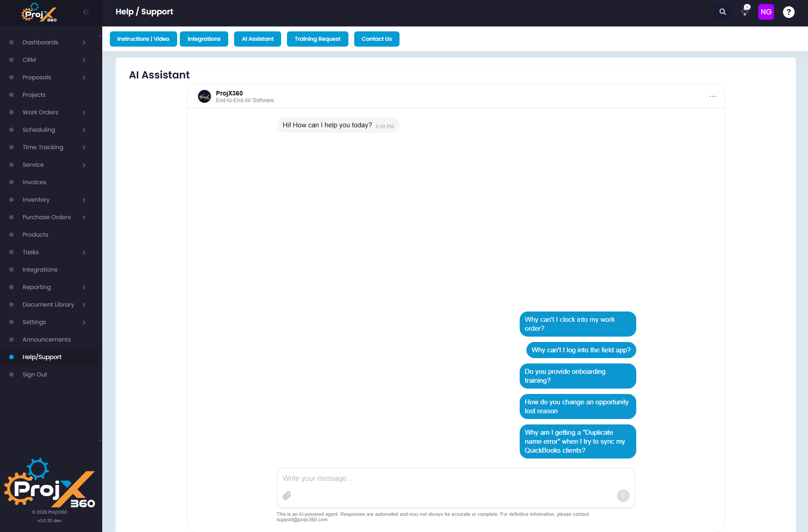Image resolution: width=808 pixels, height=532 pixels.
Task: Click the ProjX 360 logo at top left
Action: click(x=39, y=13)
